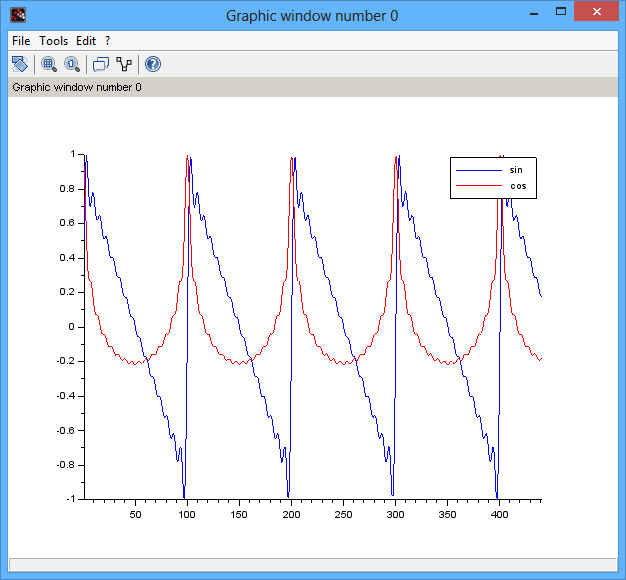
Task: Open the ? help menu
Action: point(107,41)
